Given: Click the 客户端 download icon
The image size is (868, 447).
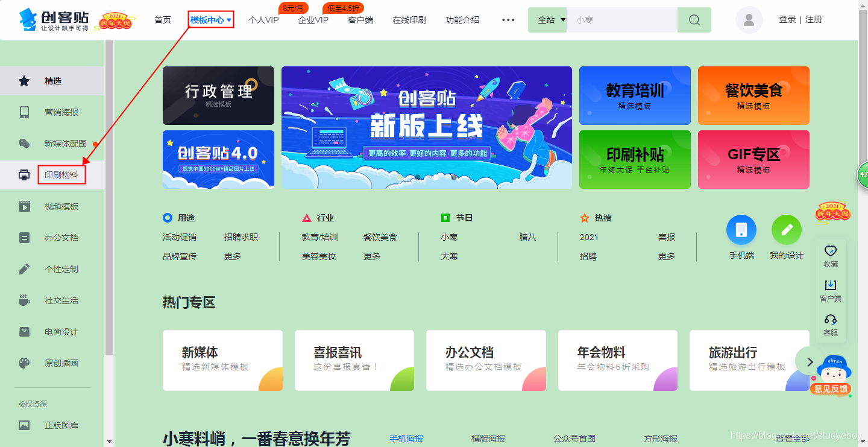Looking at the screenshot, I should (x=831, y=285).
